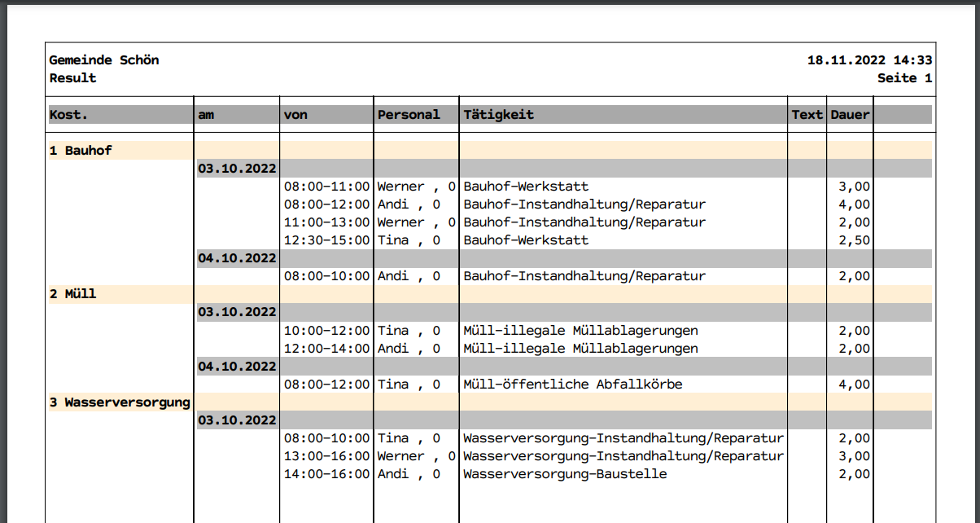Select the 2,50 duration value
This screenshot has width=980, height=523.
(854, 240)
